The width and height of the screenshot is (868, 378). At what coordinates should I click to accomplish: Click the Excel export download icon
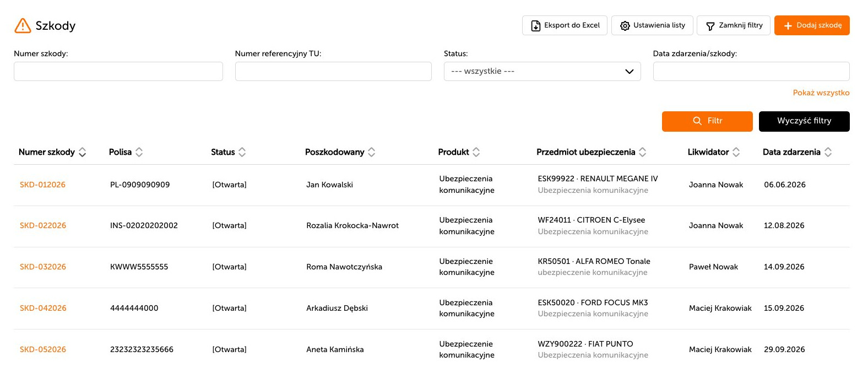535,25
